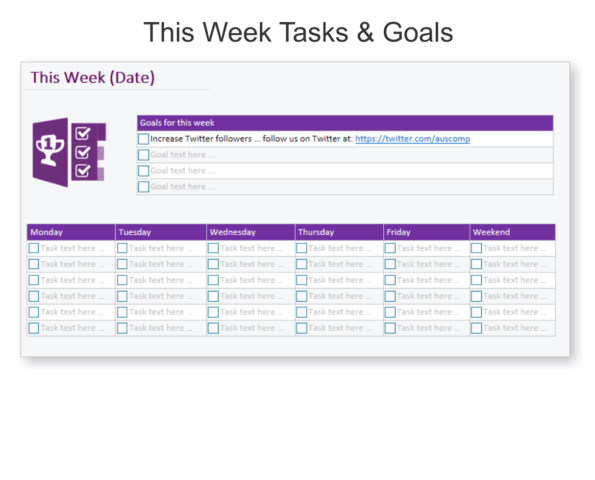This screenshot has width=595, height=480.
Task: Select the Wednesday column header
Action: coord(250,232)
